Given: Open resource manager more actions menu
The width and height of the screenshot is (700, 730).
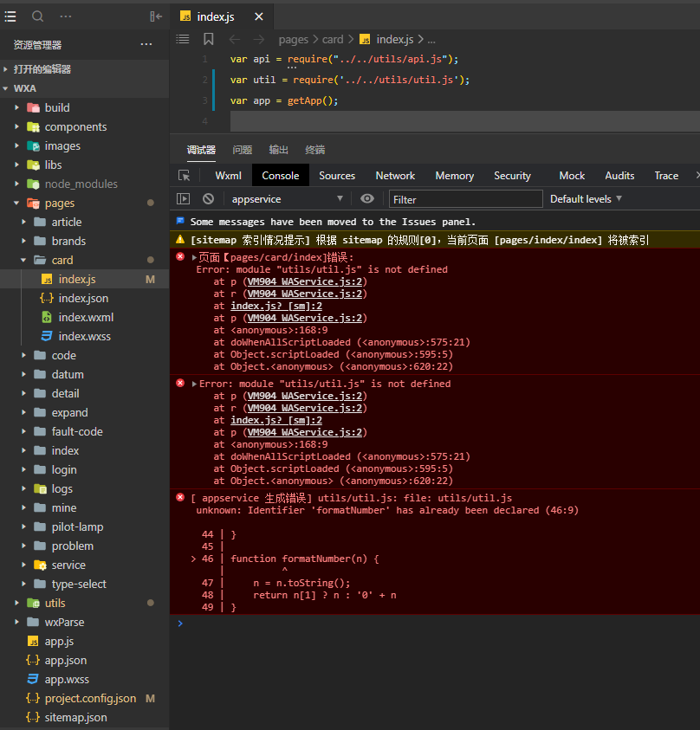Looking at the screenshot, I should (146, 45).
